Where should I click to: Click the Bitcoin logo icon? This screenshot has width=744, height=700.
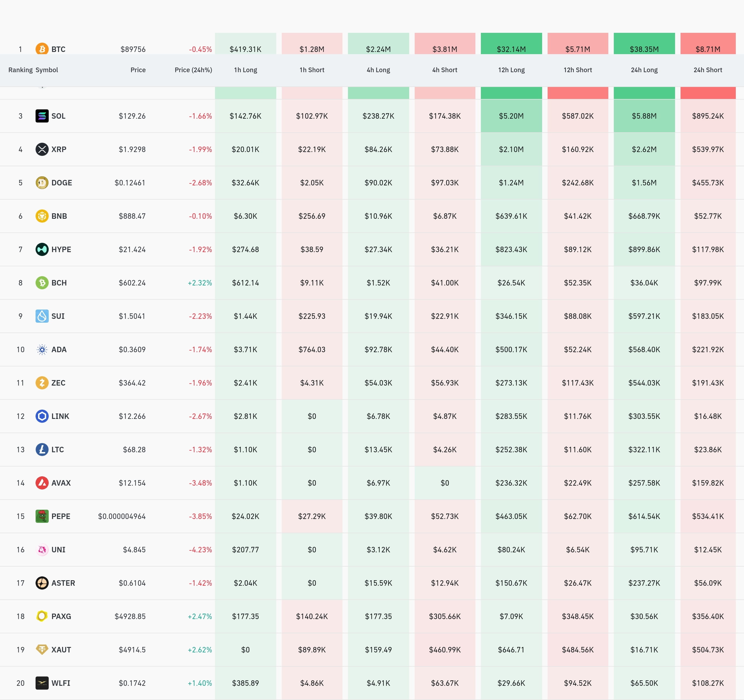(42, 49)
